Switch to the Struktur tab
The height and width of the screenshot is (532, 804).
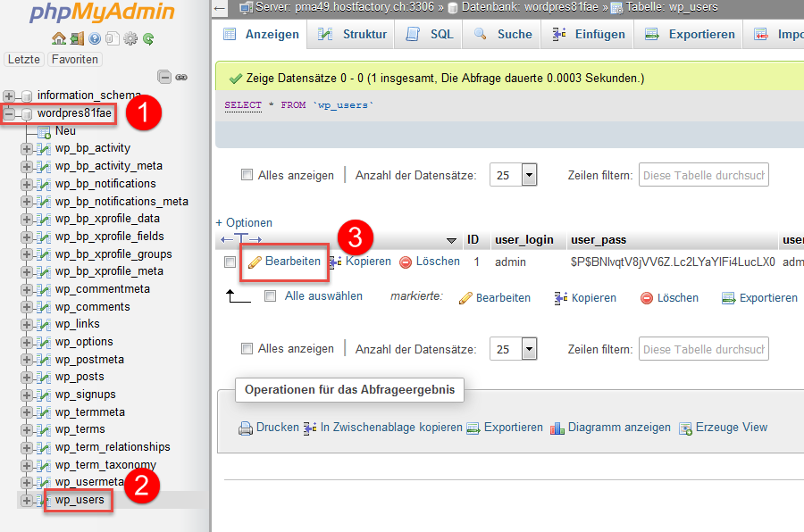351,34
